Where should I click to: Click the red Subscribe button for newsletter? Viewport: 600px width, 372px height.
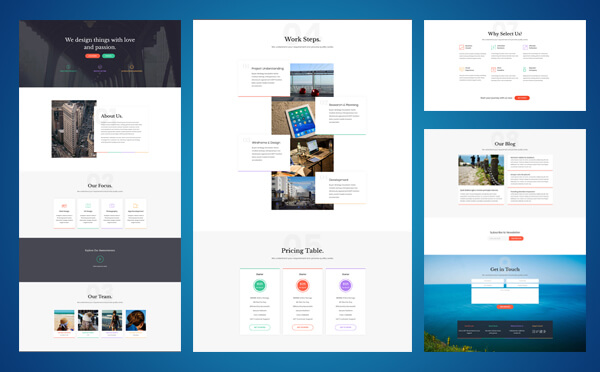[516, 238]
